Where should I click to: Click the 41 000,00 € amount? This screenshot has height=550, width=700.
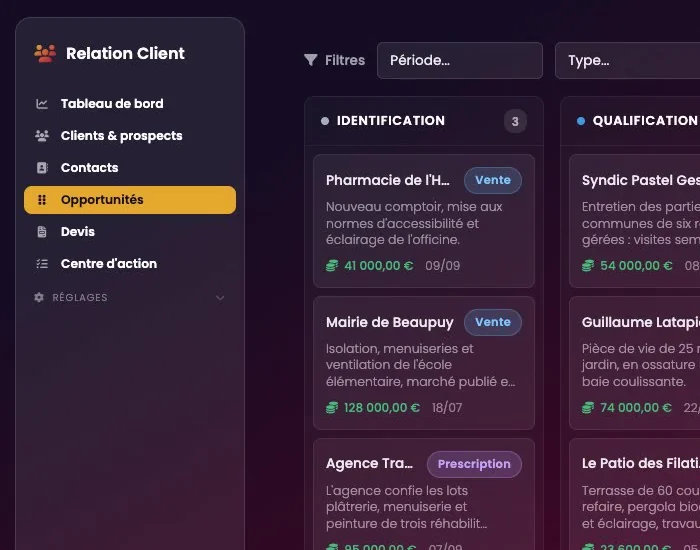coord(379,266)
